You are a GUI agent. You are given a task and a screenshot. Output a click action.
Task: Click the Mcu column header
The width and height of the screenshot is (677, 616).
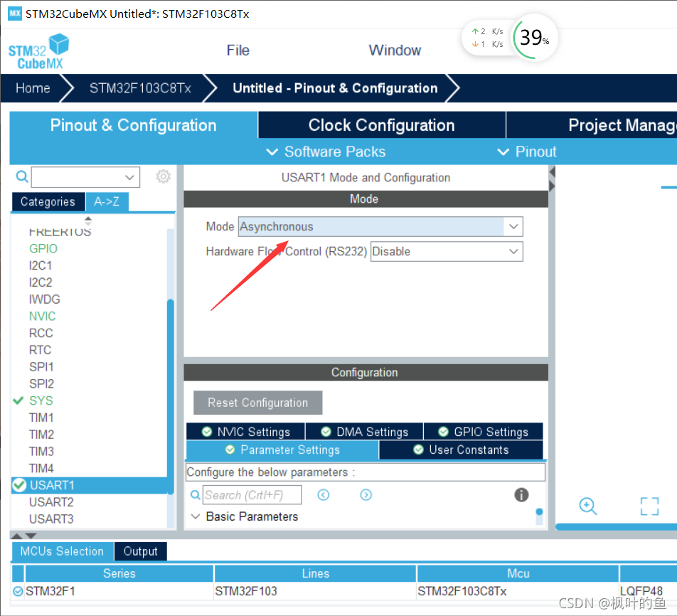click(518, 573)
